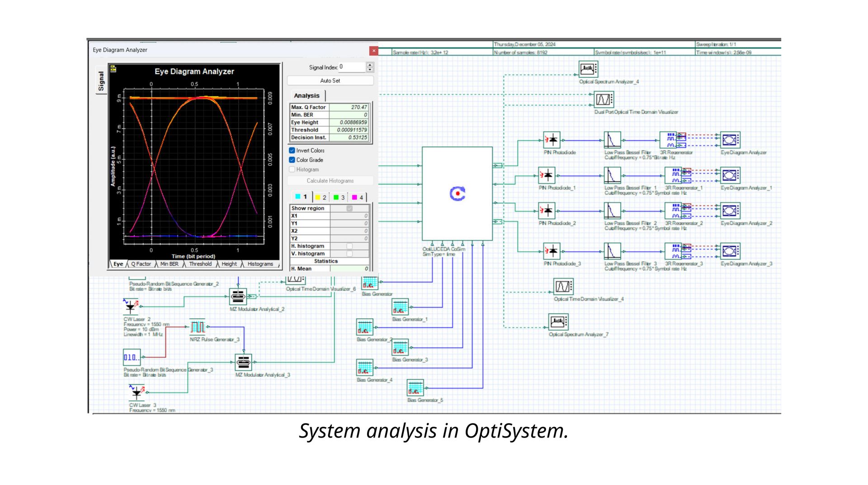Select the PIN Photodiode_1 component icon

point(547,175)
